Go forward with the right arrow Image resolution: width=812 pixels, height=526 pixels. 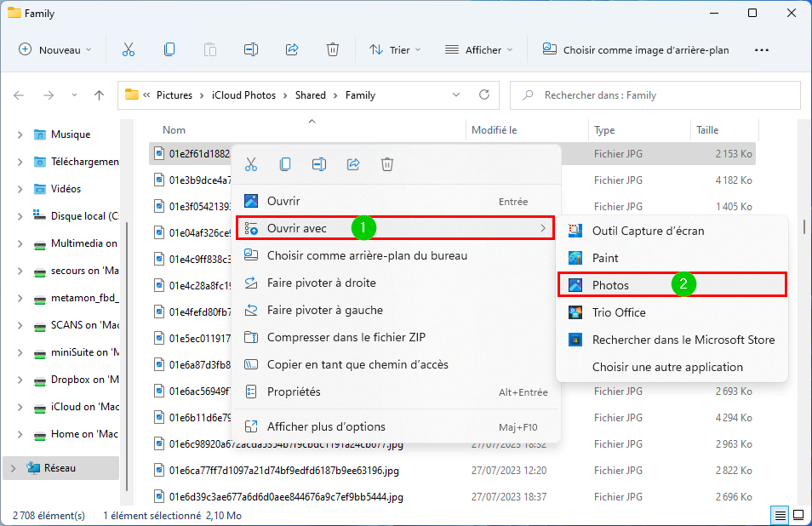point(49,95)
